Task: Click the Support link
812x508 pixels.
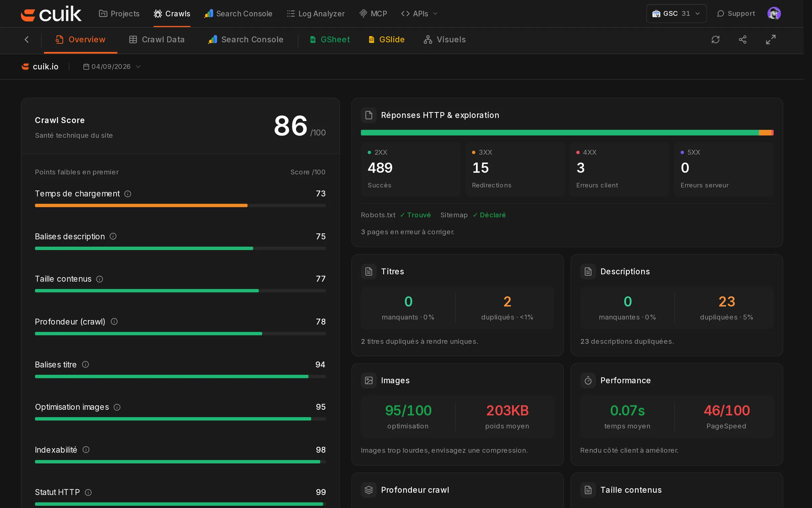Action: (736, 14)
